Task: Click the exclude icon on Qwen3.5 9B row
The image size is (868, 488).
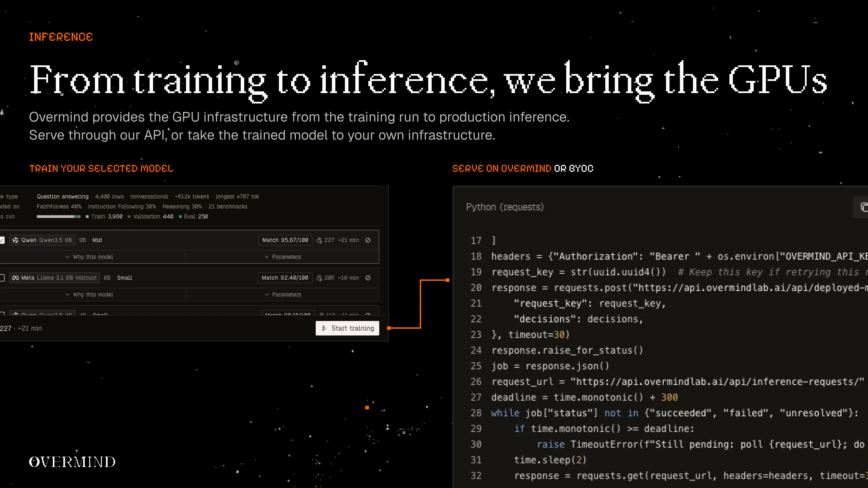Action: 368,240
